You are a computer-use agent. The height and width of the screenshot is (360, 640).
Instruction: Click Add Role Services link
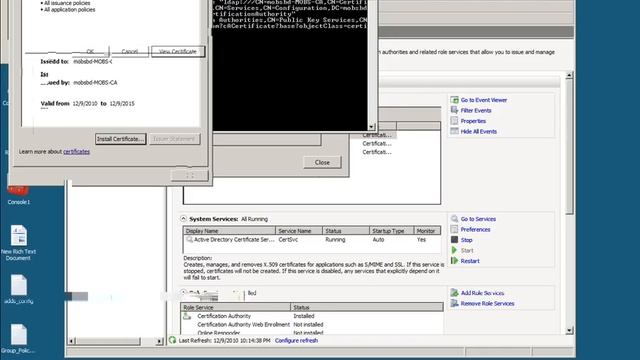point(482,293)
